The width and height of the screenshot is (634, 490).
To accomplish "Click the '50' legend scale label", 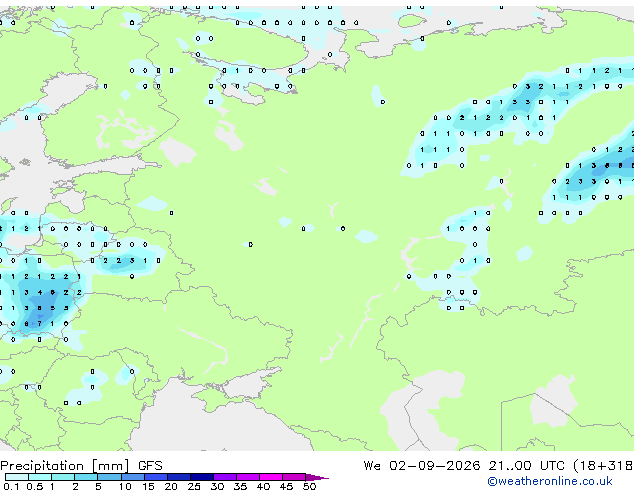I will pyautogui.click(x=309, y=486).
